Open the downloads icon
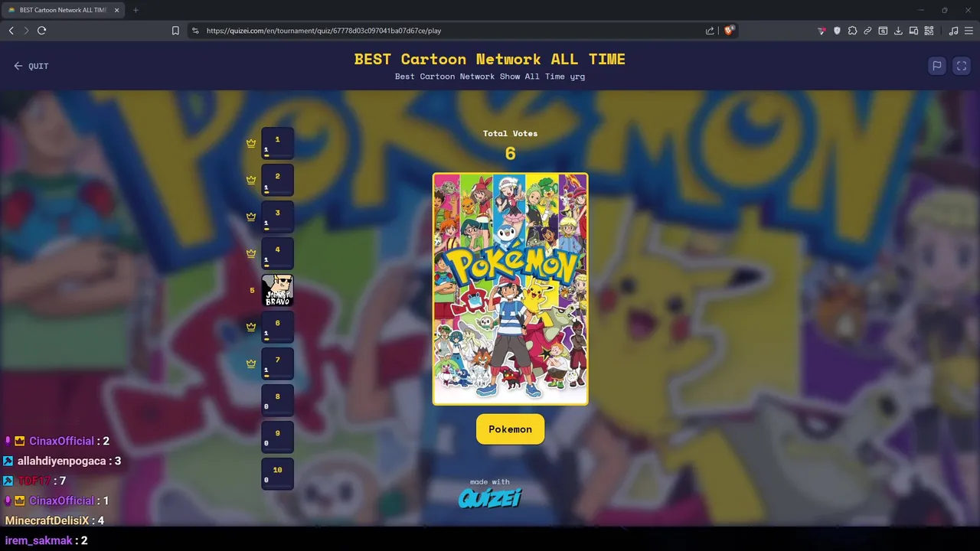Screen dimensions: 980x551 point(898,31)
